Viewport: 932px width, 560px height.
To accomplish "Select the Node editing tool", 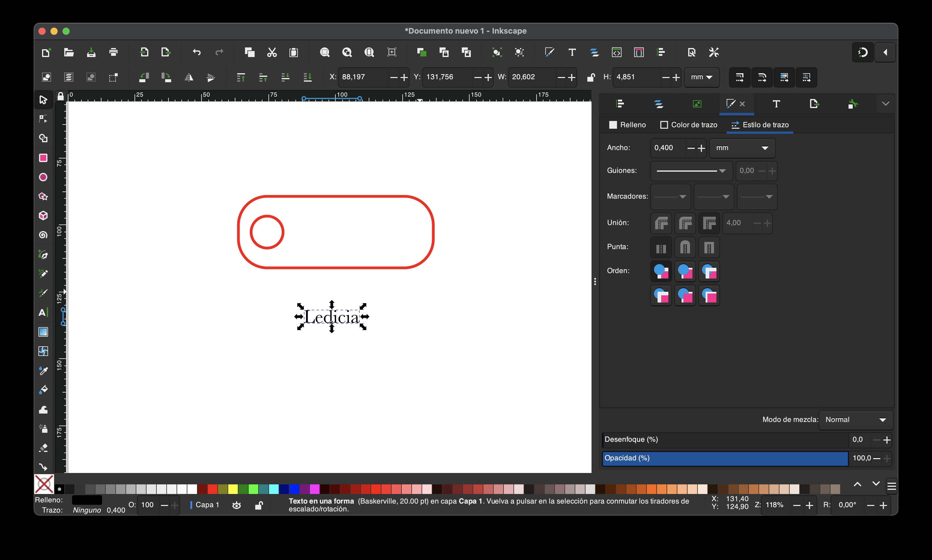I will tap(44, 119).
